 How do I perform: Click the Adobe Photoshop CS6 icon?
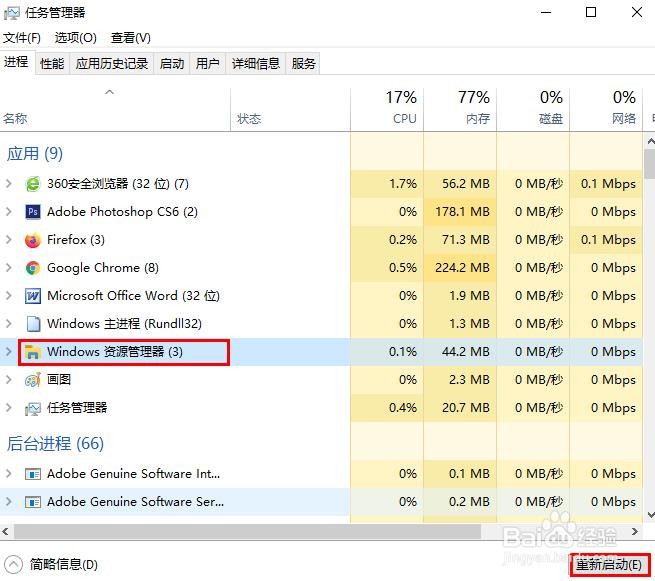(33, 212)
